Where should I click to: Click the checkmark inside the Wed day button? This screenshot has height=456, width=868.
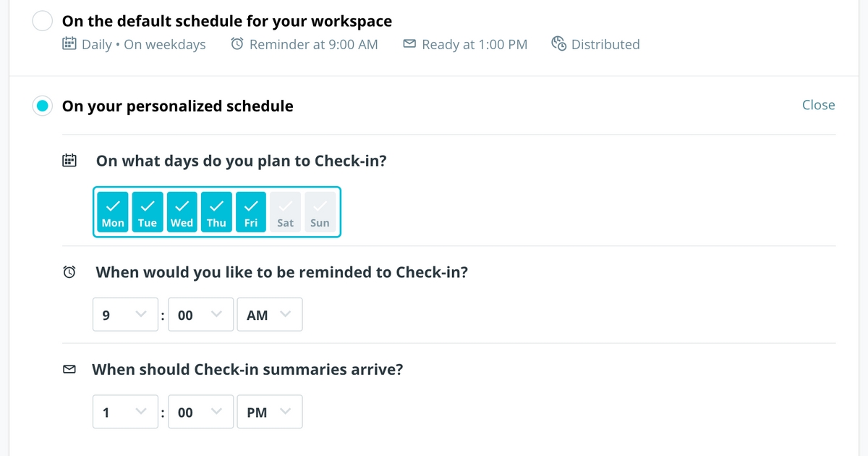click(182, 205)
